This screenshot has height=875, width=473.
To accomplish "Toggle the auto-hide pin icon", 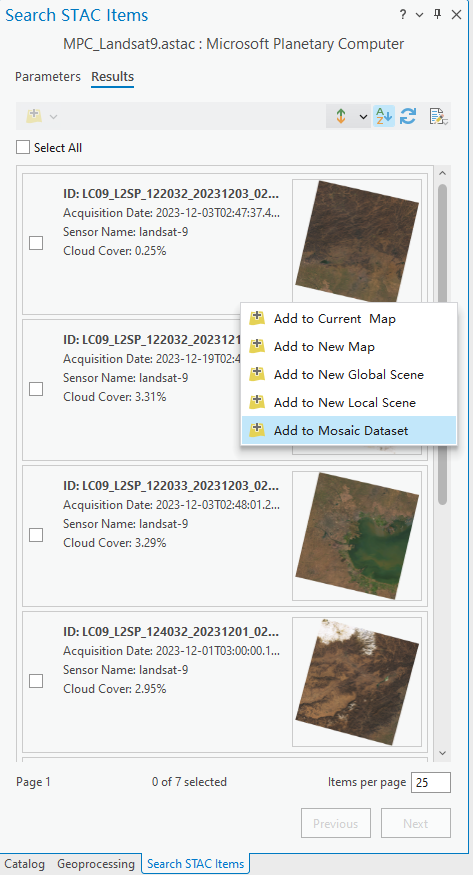I will point(437,15).
